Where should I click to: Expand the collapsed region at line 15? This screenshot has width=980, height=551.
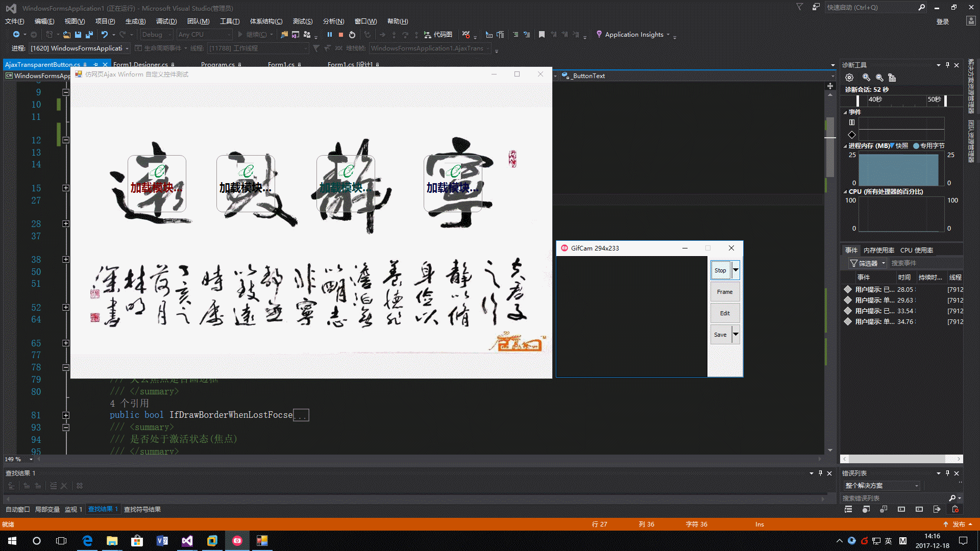pyautogui.click(x=66, y=188)
